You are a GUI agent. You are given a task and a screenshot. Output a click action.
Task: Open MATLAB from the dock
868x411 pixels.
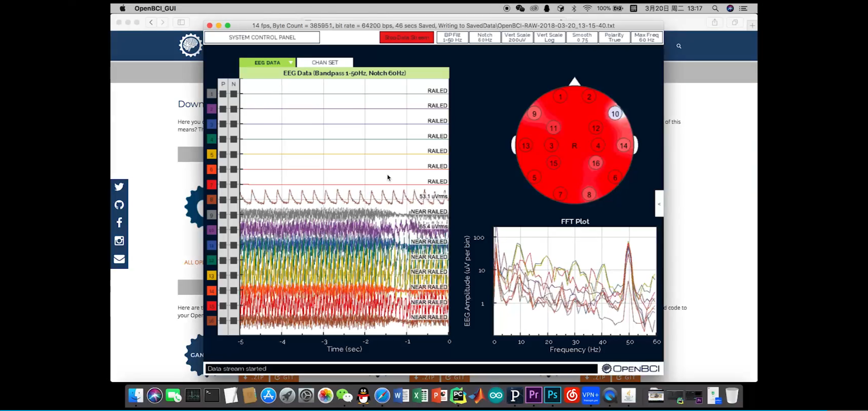coord(477,396)
